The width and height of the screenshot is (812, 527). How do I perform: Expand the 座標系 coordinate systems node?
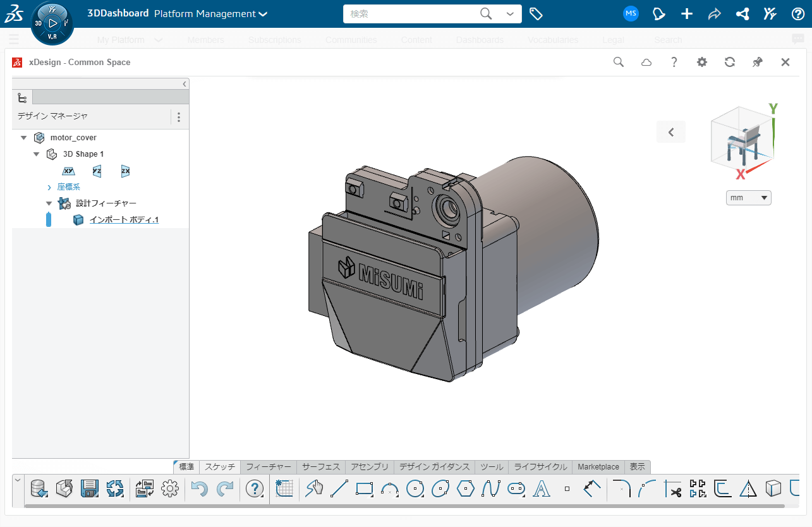point(49,186)
